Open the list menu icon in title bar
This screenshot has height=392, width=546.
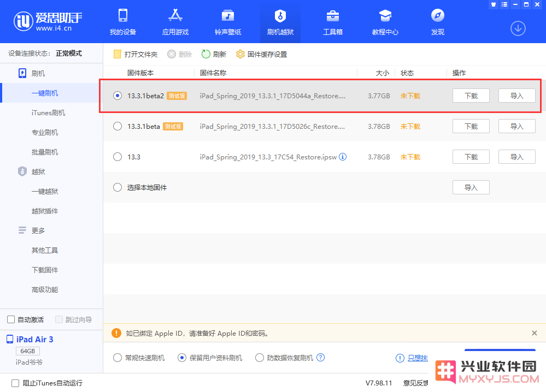coord(504,4)
